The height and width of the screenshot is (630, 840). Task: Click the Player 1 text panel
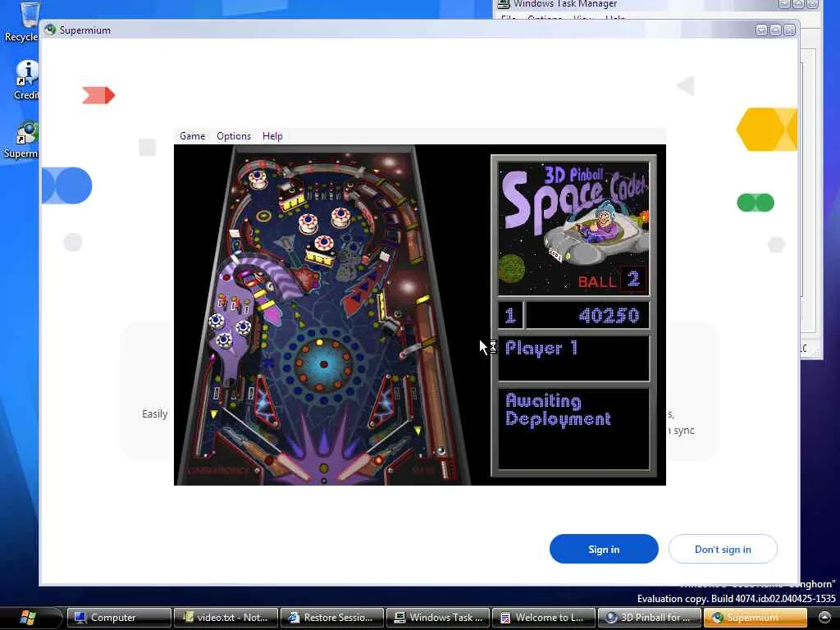[x=573, y=358]
